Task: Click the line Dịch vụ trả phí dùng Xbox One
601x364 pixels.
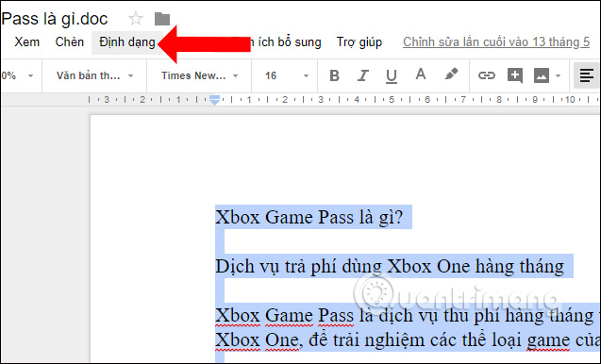Action: 390,266
